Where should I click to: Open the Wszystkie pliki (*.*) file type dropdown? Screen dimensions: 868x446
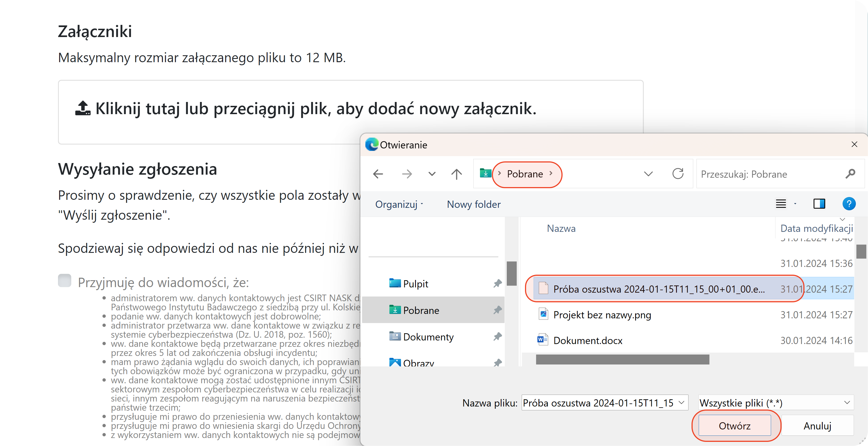point(776,403)
